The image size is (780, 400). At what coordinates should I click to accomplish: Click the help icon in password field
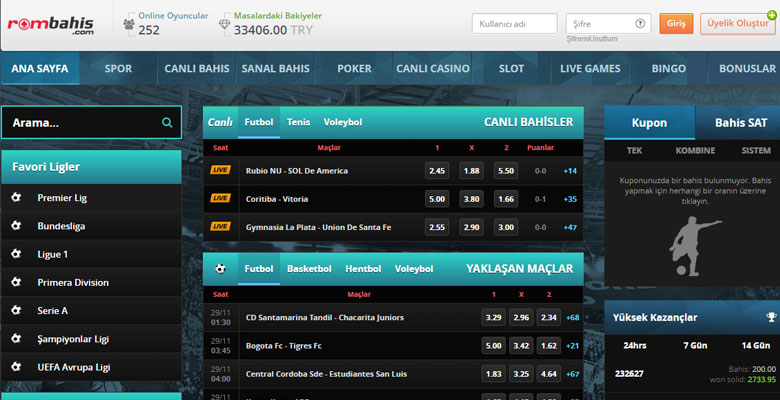[640, 23]
